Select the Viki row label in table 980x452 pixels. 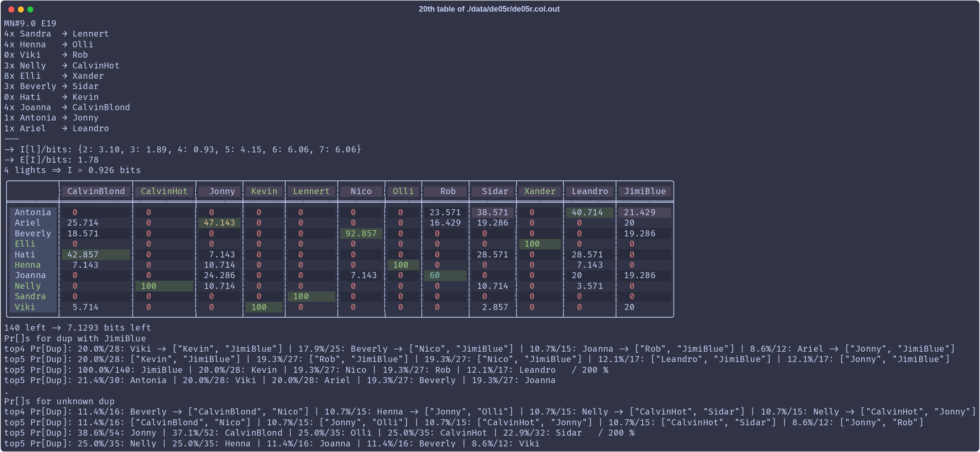point(25,307)
